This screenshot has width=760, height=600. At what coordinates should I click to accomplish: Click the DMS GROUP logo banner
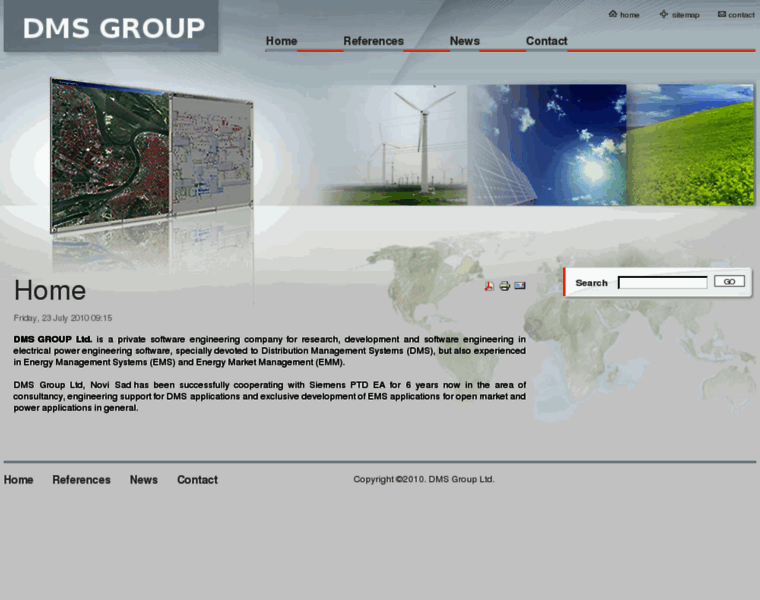pyautogui.click(x=111, y=26)
